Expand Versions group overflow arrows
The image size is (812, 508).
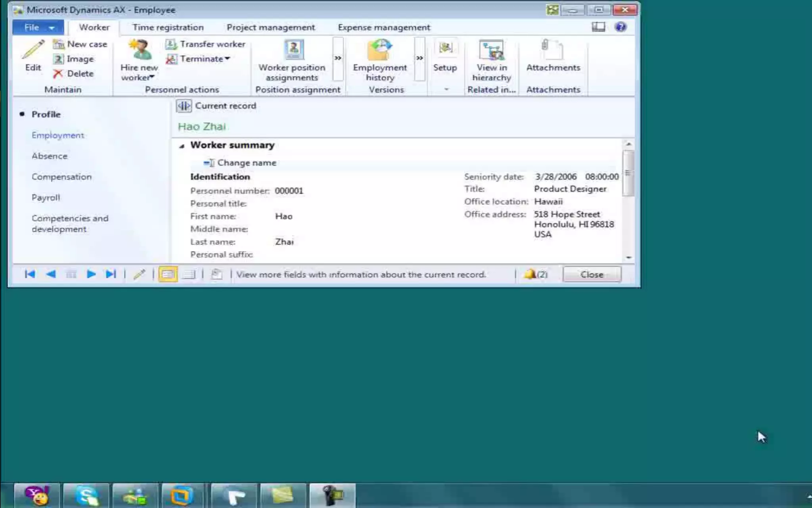tap(419, 58)
